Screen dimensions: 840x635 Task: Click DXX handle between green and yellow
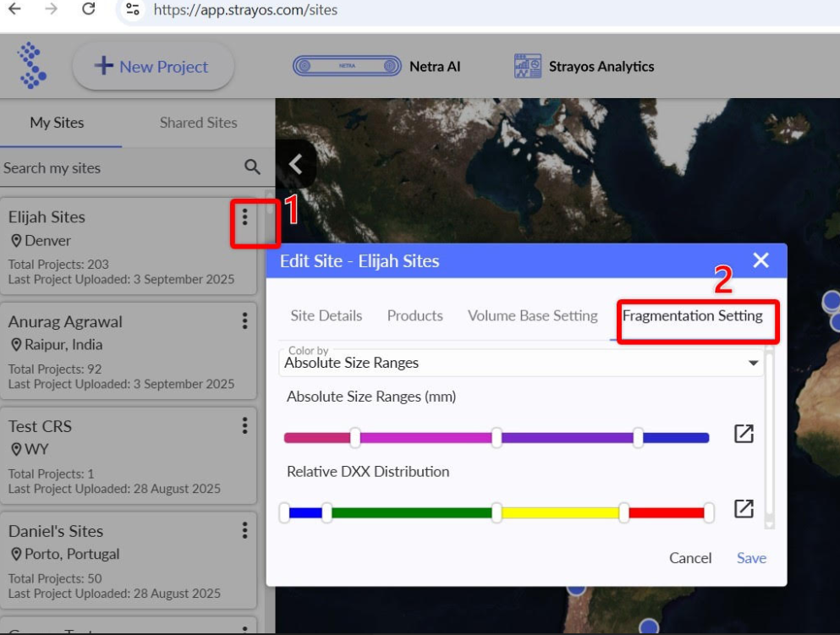[497, 512]
